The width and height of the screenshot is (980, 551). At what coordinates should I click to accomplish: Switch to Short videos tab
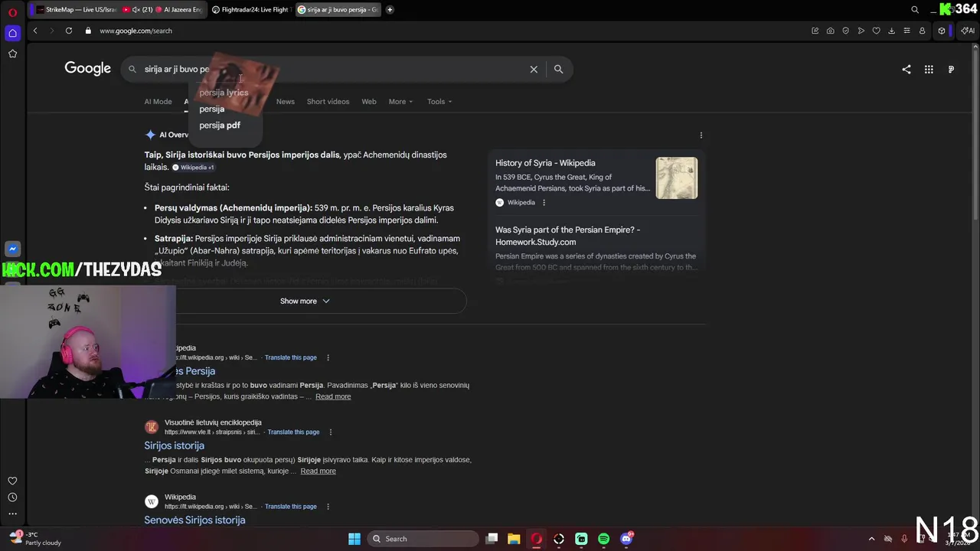328,102
